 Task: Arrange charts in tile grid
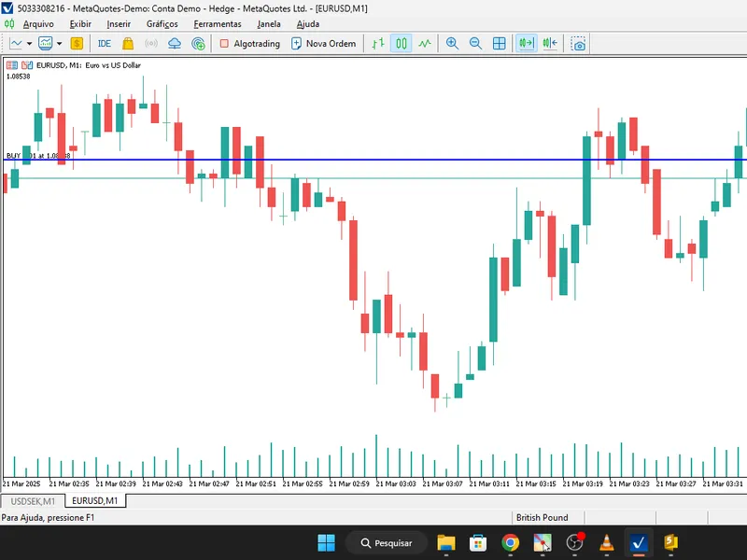(x=499, y=44)
